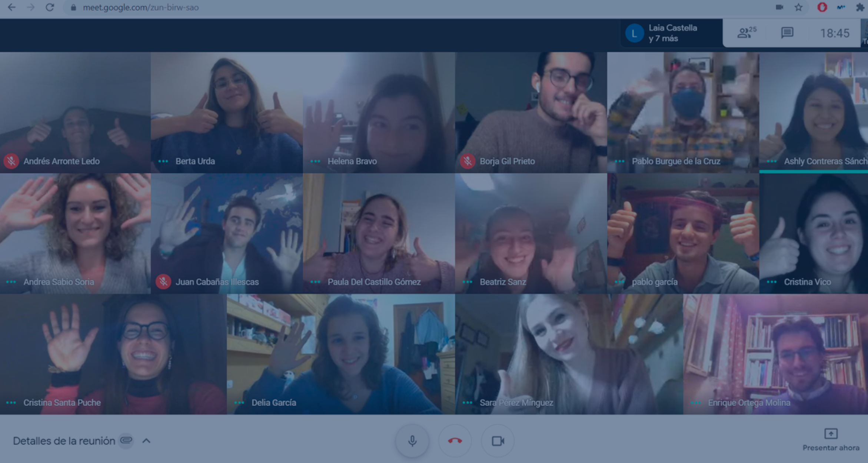
Task: Select Paula Del Castillo Gómez video tile
Action: pyautogui.click(x=379, y=233)
